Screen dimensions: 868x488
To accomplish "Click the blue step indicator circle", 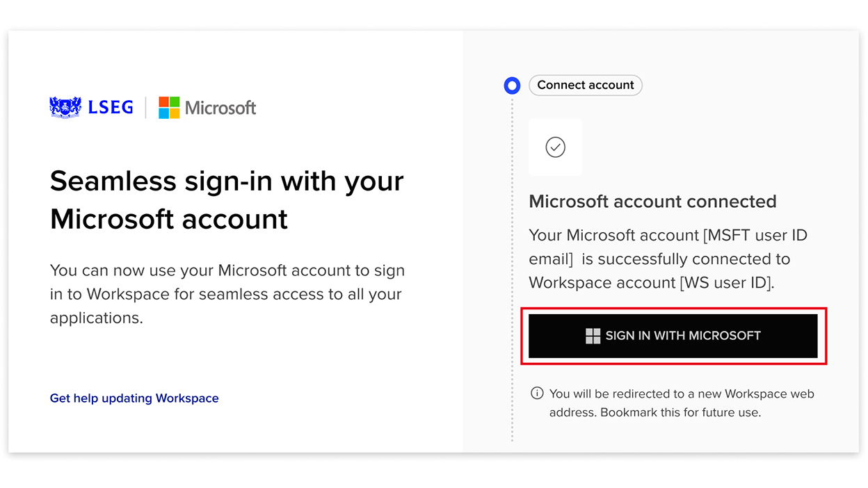I will [512, 86].
